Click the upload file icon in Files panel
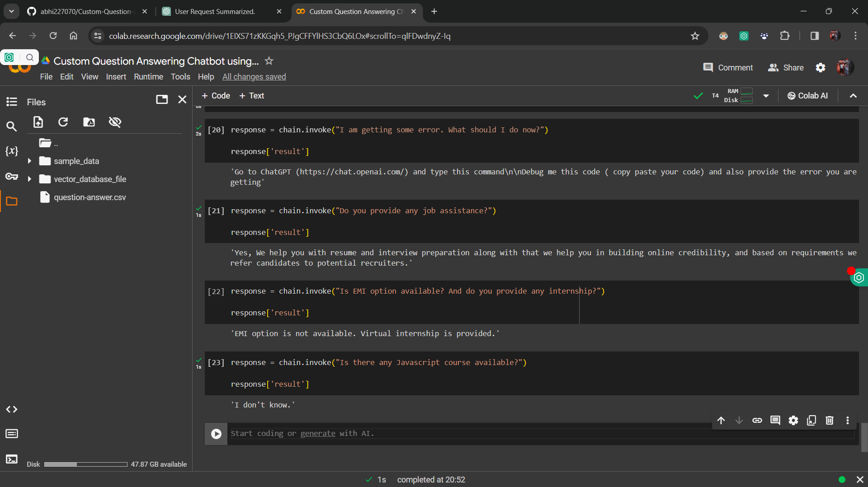This screenshot has height=487, width=868. point(38,122)
